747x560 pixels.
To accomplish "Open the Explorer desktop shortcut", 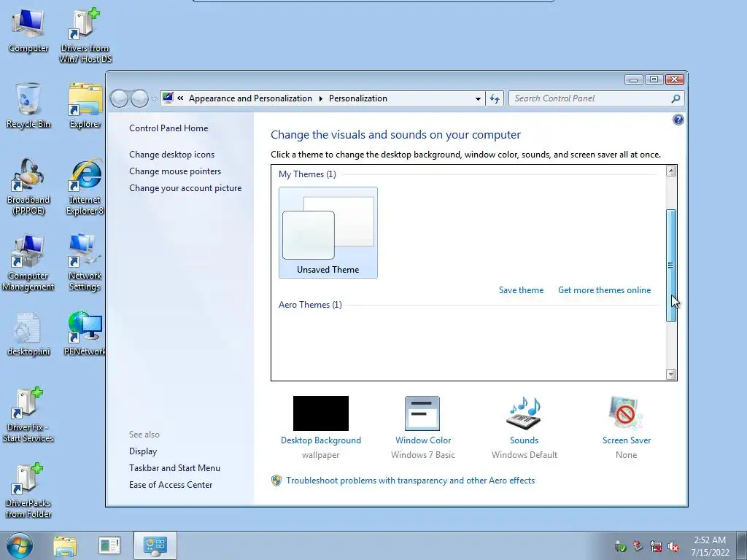I will [x=85, y=106].
